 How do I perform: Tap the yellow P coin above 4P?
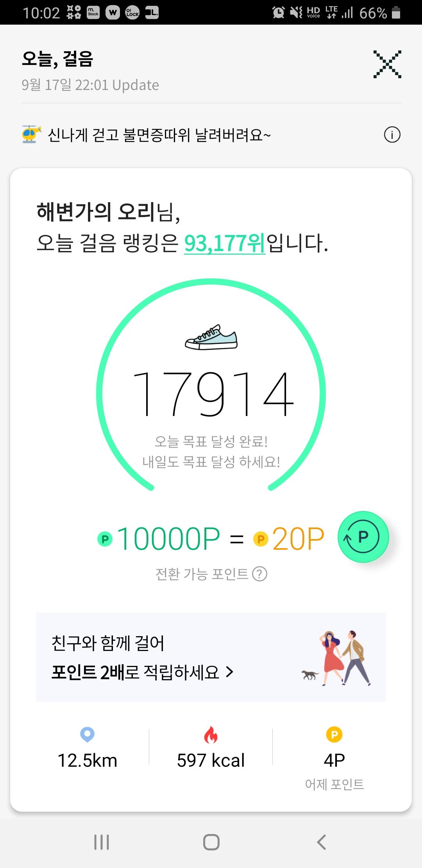(334, 735)
